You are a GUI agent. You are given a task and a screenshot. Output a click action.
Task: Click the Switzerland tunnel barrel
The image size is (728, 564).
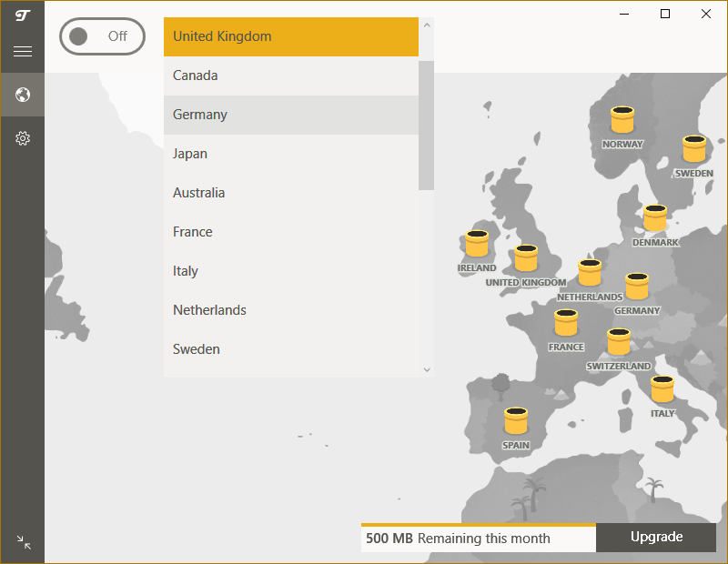(x=619, y=342)
